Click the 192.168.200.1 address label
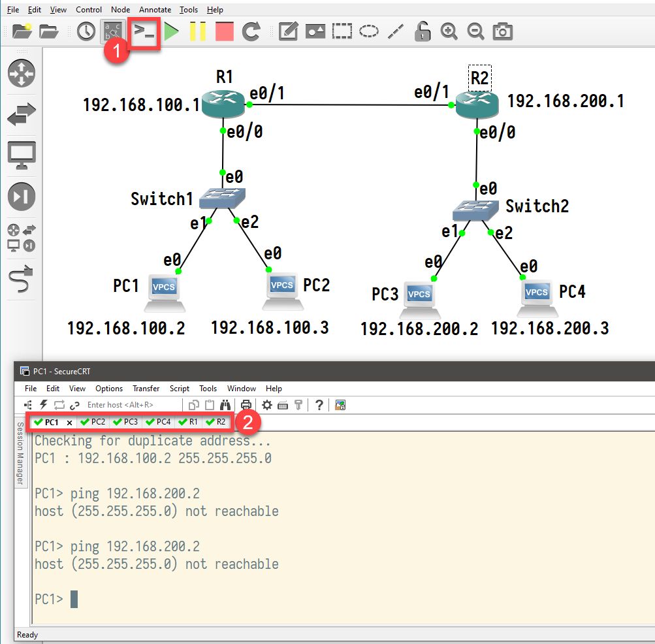 566,101
